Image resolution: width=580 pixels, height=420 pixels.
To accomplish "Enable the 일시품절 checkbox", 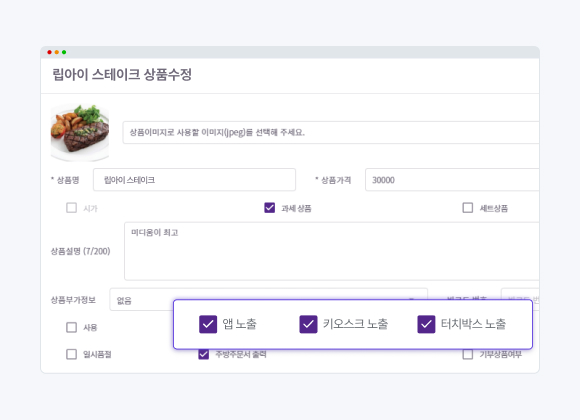I will pyautogui.click(x=71, y=354).
